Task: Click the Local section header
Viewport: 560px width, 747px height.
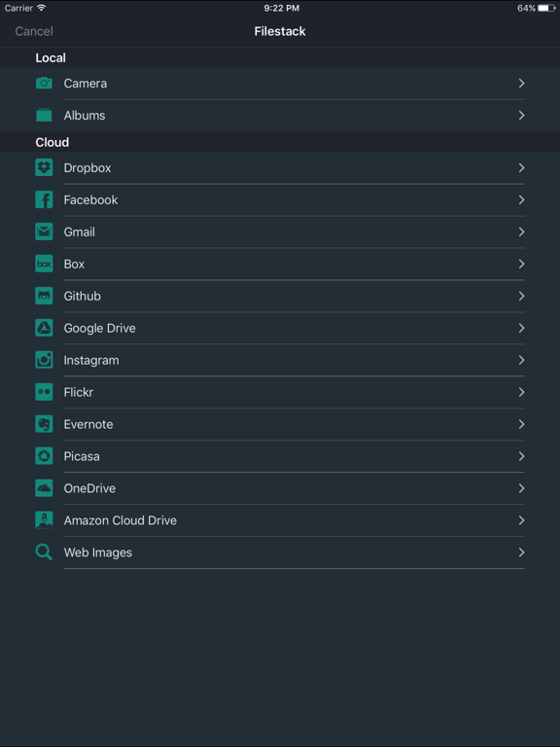Action: point(51,57)
